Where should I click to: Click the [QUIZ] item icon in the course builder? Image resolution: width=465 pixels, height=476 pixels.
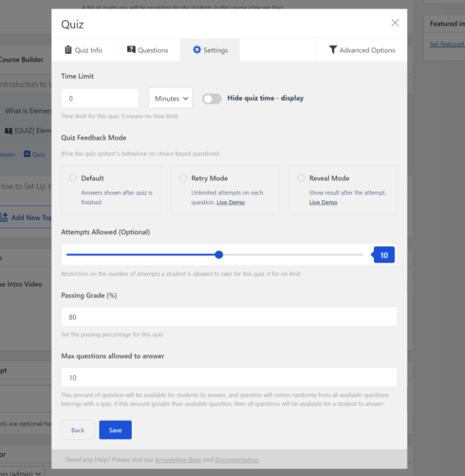pos(8,131)
